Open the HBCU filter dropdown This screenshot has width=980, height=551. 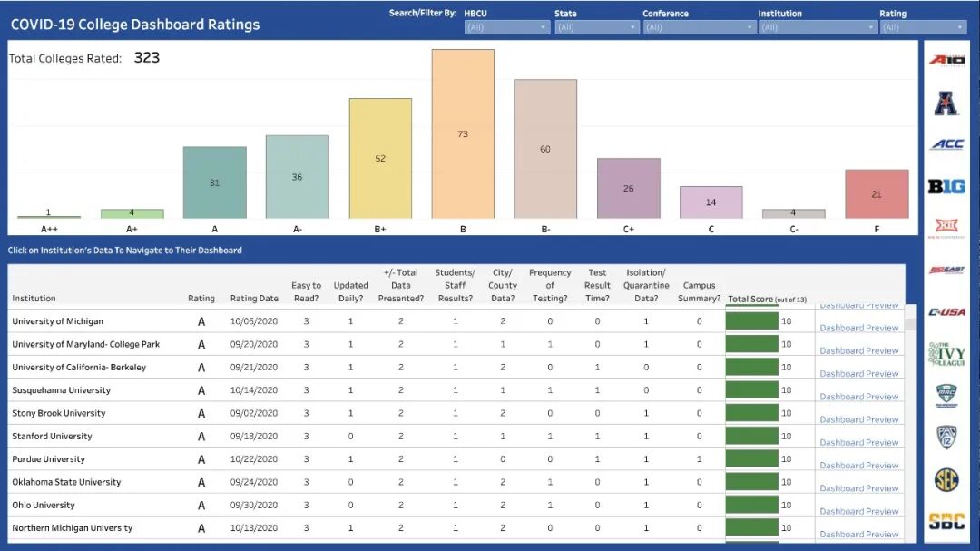coord(506,27)
